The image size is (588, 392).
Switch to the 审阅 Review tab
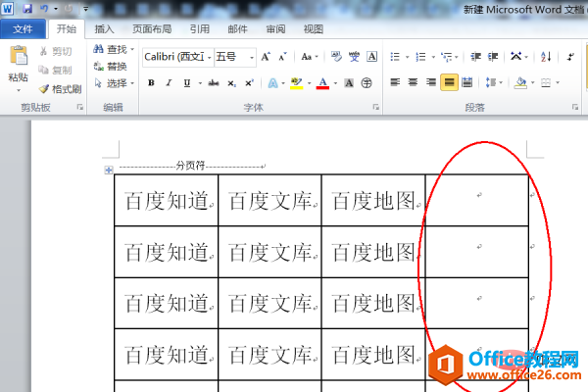[275, 28]
